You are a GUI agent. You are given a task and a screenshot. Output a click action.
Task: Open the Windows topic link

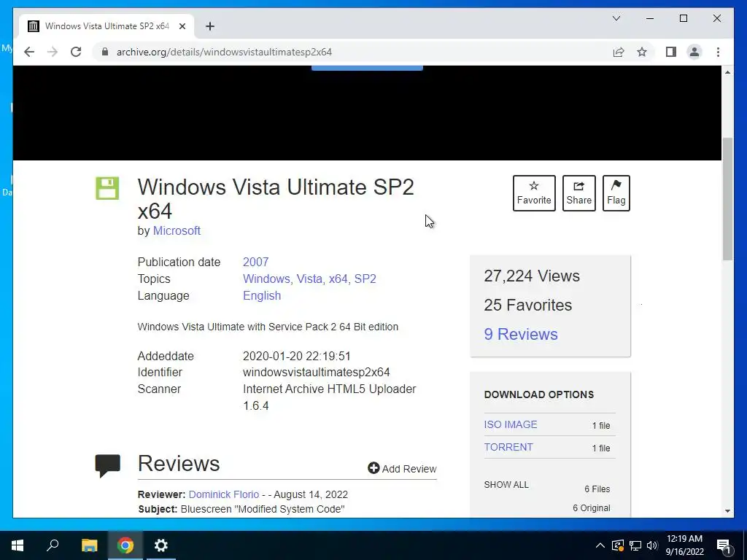click(x=266, y=279)
